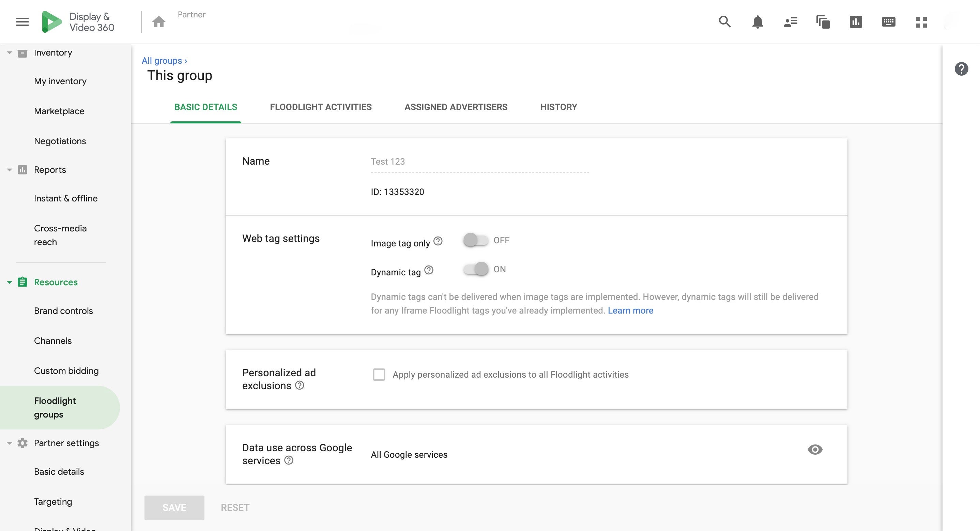Check Apply personalized ad exclusions checkbox
Screen dimensions: 980x531
tap(379, 375)
